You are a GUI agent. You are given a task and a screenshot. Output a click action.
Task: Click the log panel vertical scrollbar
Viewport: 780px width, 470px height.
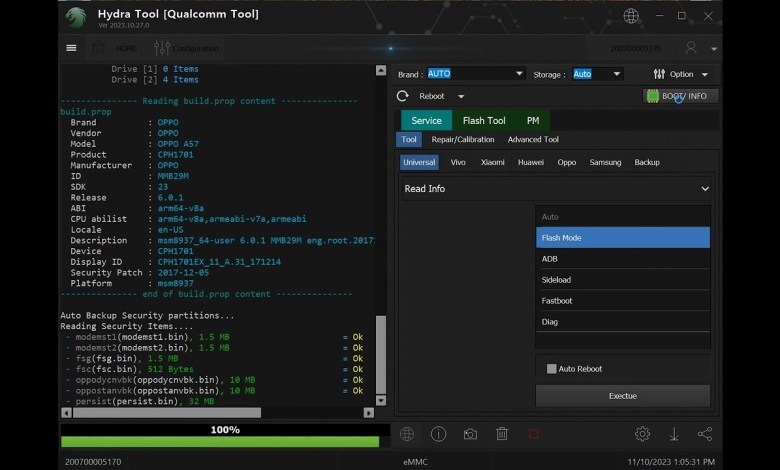(x=380, y=355)
